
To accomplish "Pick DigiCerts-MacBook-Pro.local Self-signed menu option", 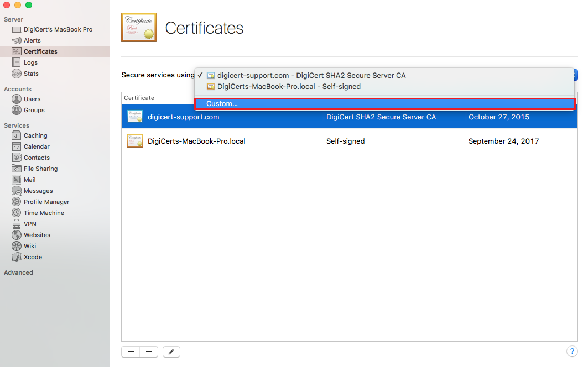I will coord(288,87).
